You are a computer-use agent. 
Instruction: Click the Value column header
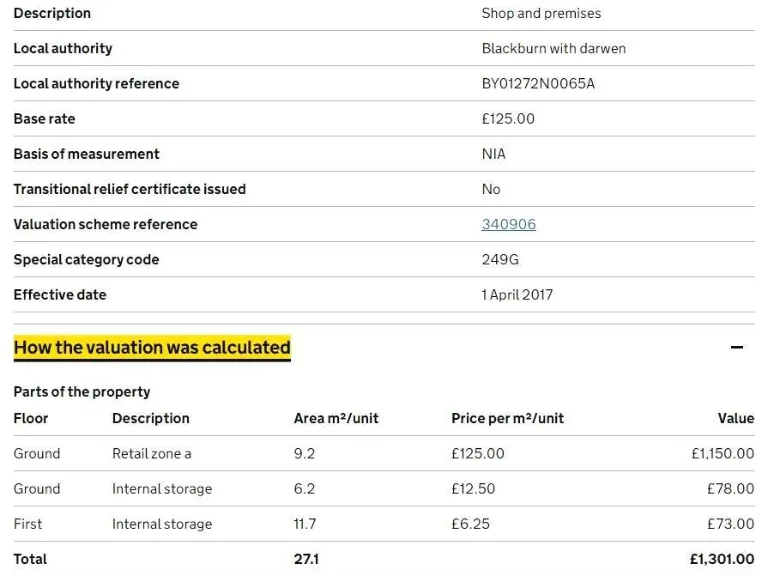click(735, 418)
